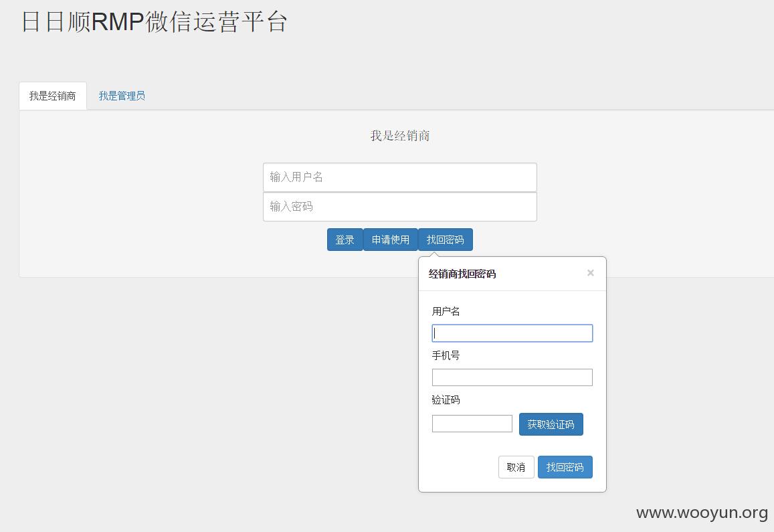This screenshot has height=532, width=774.
Task: Focus the 用户名 field in popover
Action: point(512,333)
